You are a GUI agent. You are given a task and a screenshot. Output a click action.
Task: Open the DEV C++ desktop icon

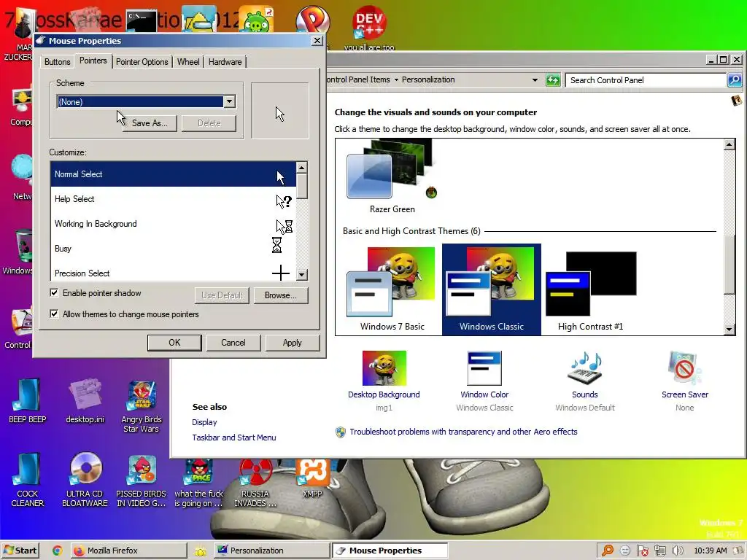pos(369,28)
